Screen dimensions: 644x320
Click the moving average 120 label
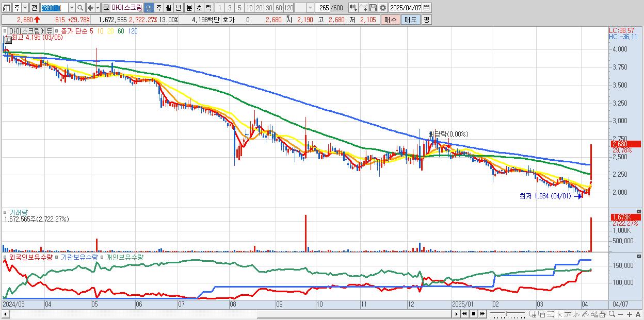click(133, 31)
